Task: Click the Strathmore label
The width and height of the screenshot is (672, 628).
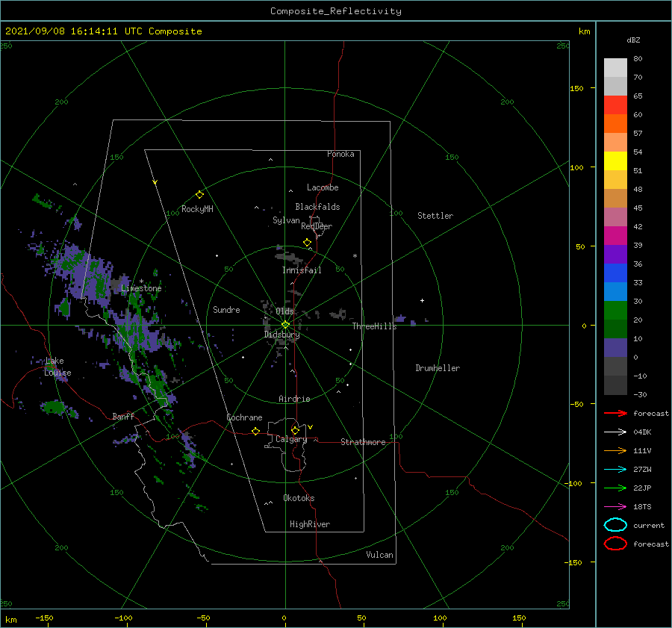Action: point(363,442)
